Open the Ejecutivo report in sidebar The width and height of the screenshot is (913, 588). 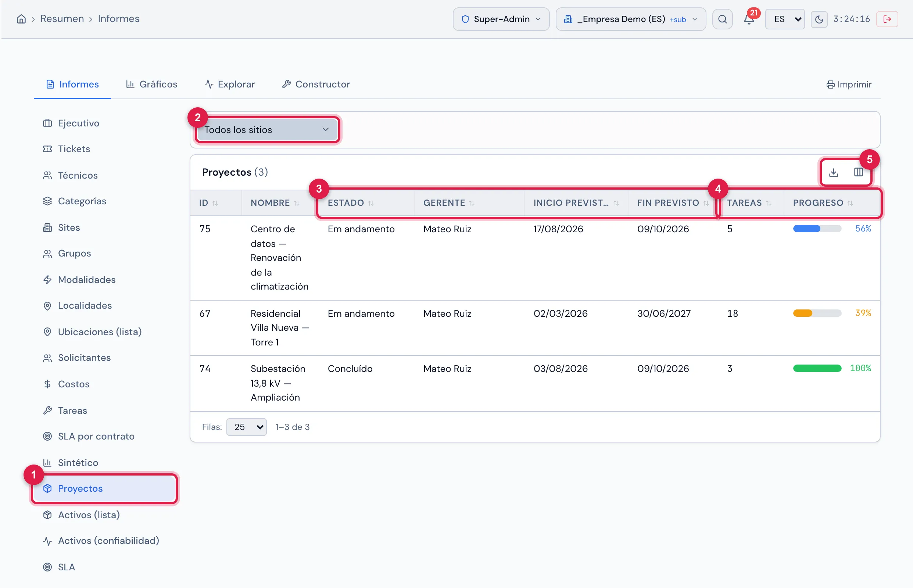[104, 123]
